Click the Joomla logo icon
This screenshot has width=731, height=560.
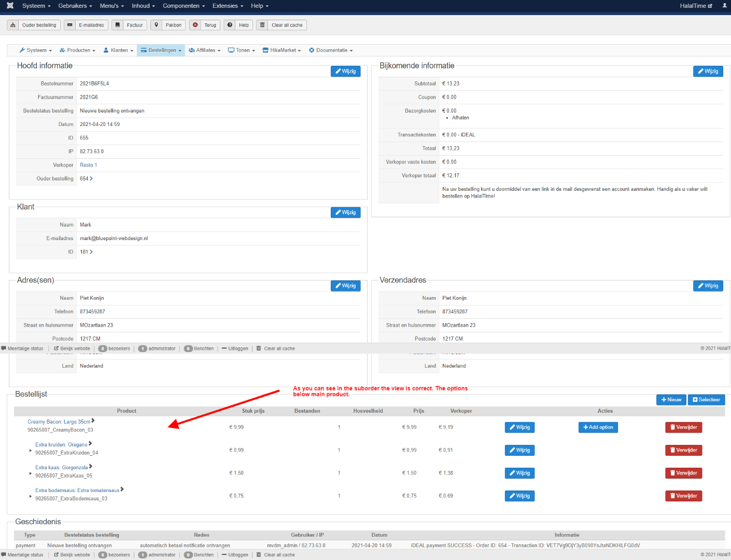[10, 6]
